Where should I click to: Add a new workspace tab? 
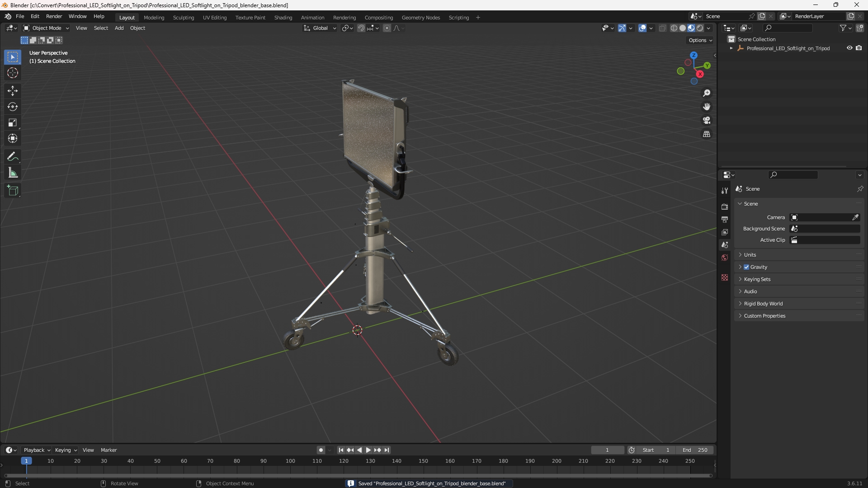[478, 18]
